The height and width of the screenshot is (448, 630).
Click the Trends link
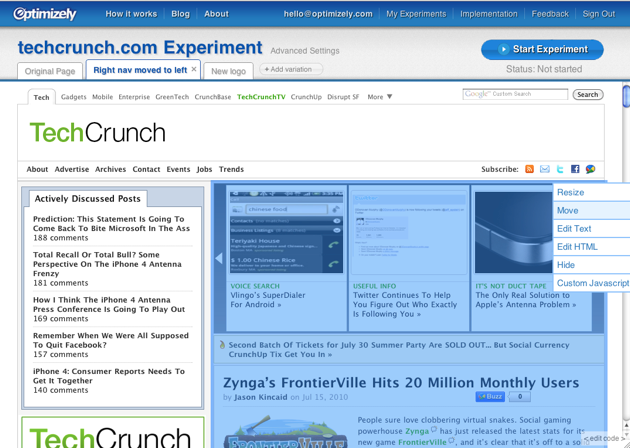pyautogui.click(x=231, y=169)
